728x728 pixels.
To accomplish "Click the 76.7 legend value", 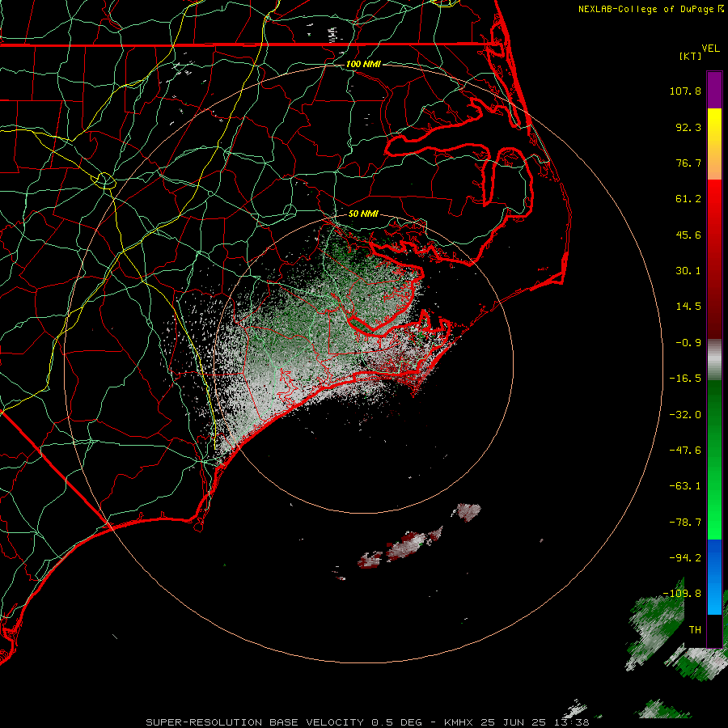I will point(688,163).
